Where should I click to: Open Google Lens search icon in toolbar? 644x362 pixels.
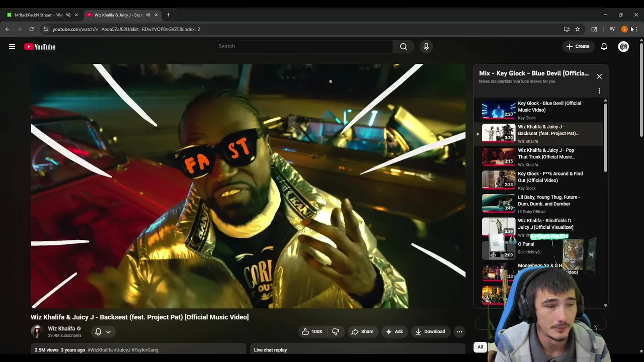pos(594,29)
